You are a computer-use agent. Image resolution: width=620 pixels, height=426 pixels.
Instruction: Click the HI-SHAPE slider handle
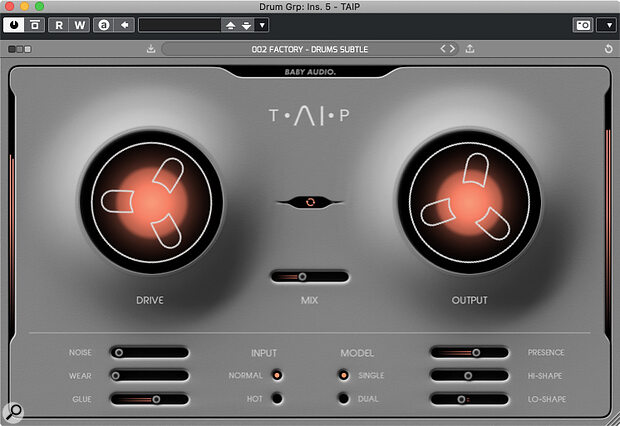[x=468, y=375]
